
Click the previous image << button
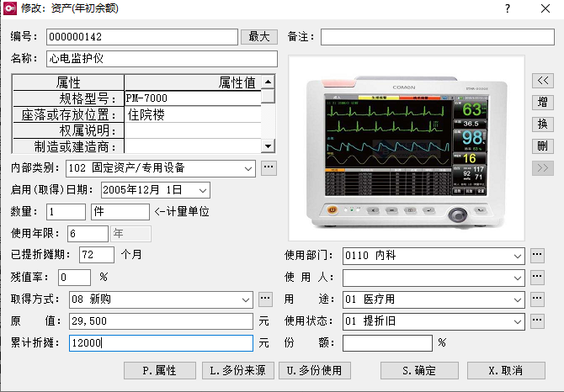[543, 80]
